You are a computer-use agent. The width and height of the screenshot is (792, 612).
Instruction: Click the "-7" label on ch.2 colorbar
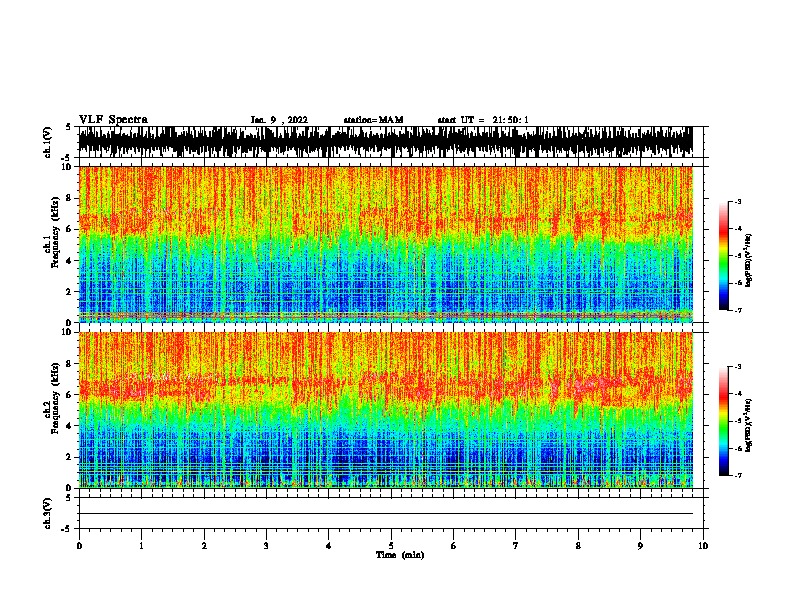(x=737, y=475)
